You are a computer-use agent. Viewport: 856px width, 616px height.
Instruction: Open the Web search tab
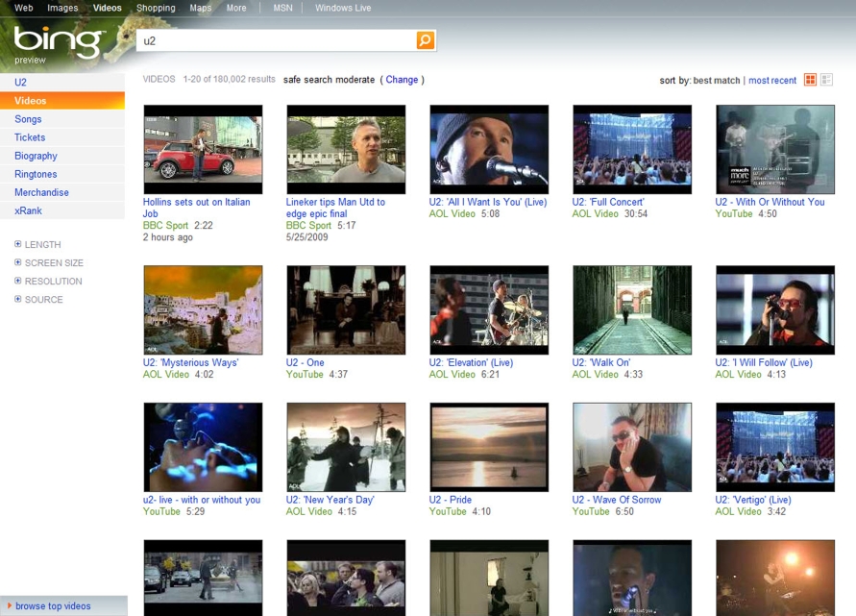(x=23, y=8)
